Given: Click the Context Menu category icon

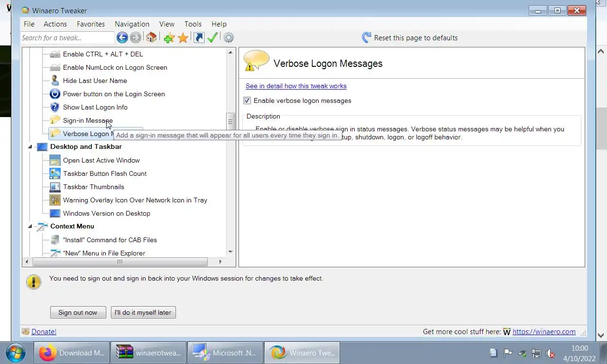Looking at the screenshot, I should click(42, 227).
